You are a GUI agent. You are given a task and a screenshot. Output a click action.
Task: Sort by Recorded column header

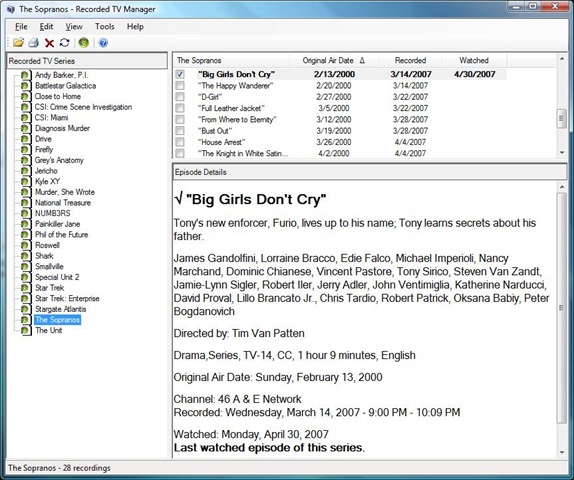coord(410,60)
